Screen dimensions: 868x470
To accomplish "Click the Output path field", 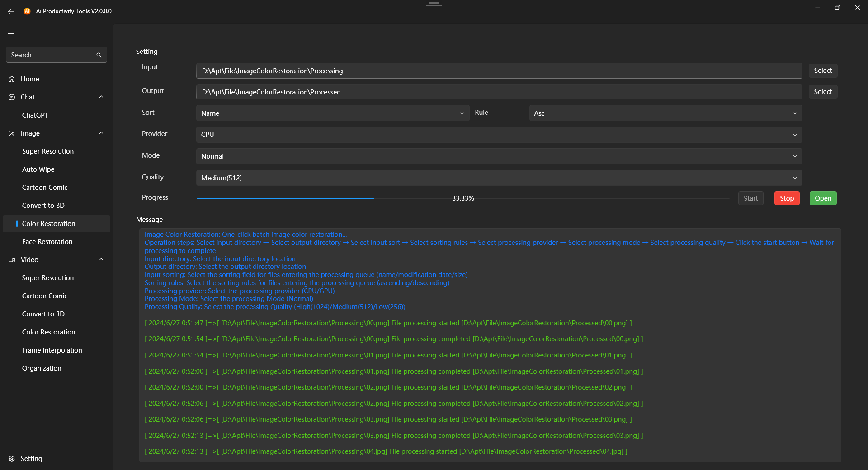I will (x=499, y=92).
